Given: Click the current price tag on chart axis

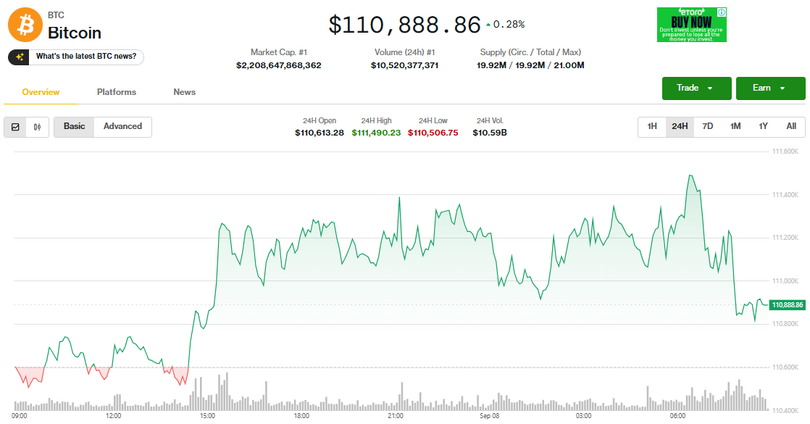Looking at the screenshot, I should [x=787, y=304].
